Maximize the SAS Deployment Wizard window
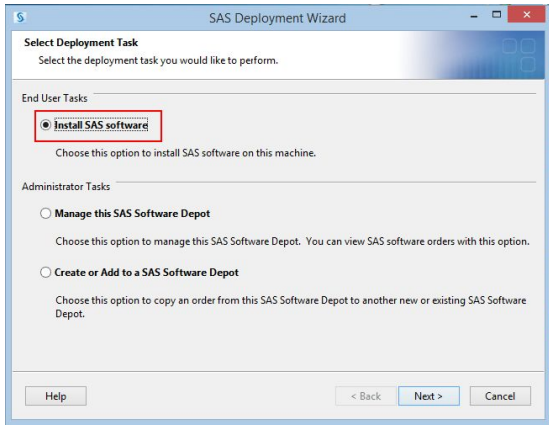The image size is (549, 427). pyautogui.click(x=496, y=15)
